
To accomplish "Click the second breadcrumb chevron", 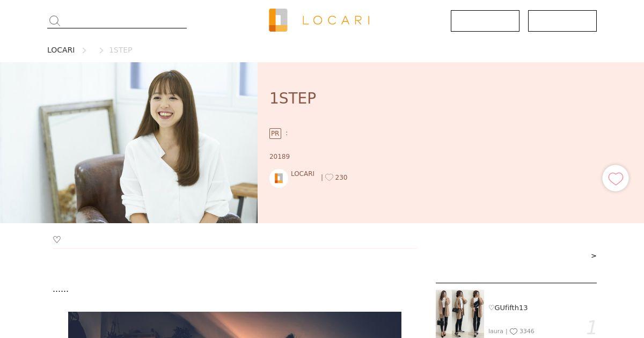I will (x=101, y=50).
